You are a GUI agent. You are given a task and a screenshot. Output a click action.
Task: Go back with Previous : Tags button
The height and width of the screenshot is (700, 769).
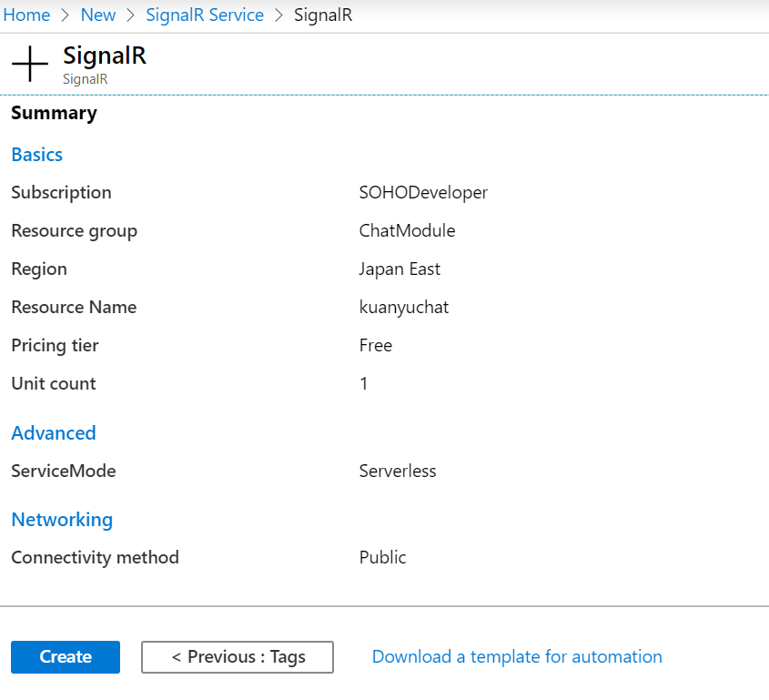pyautogui.click(x=238, y=657)
